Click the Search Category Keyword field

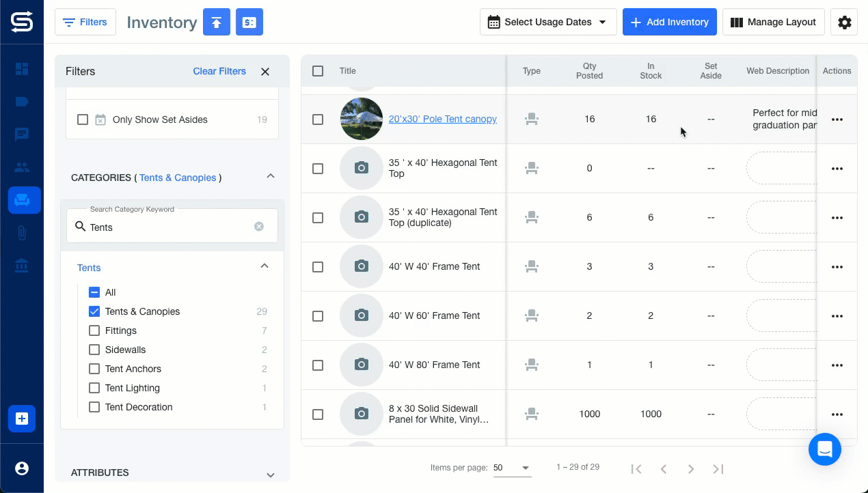point(172,226)
